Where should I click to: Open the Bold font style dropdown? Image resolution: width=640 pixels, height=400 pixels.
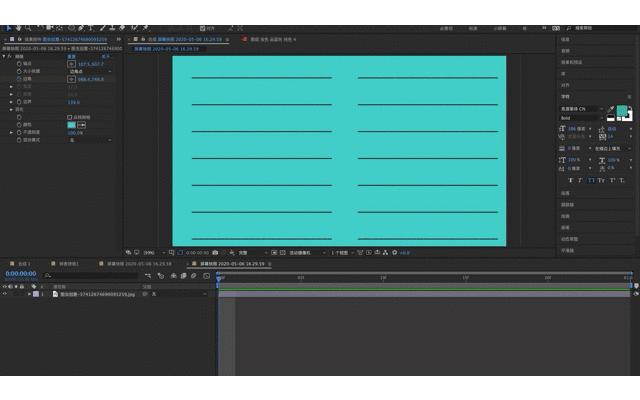581,118
